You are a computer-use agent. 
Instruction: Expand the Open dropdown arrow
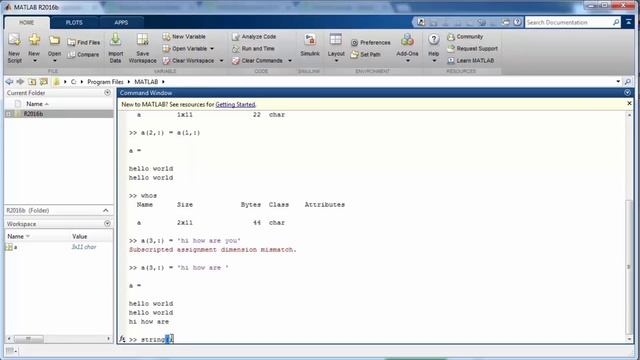point(54,61)
